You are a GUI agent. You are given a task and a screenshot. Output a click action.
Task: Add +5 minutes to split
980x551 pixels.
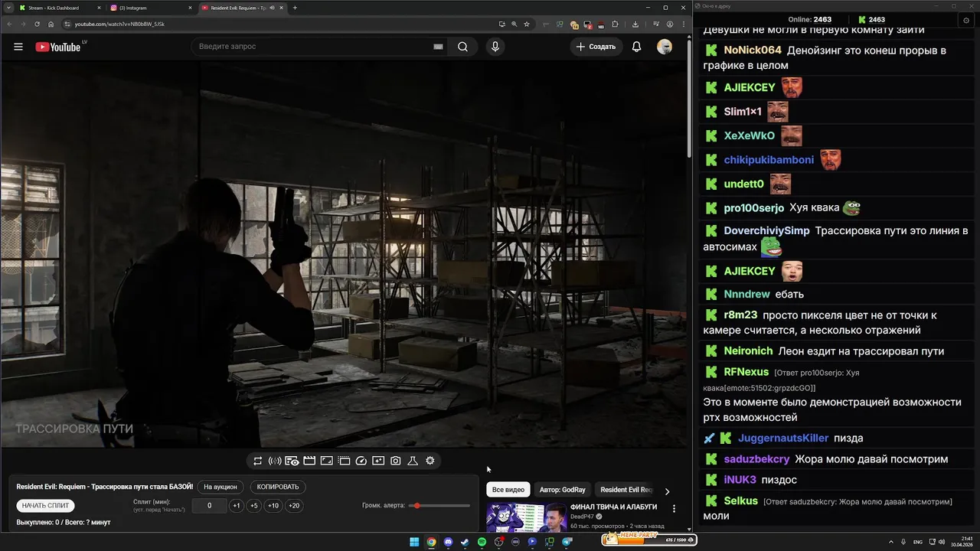click(x=254, y=506)
